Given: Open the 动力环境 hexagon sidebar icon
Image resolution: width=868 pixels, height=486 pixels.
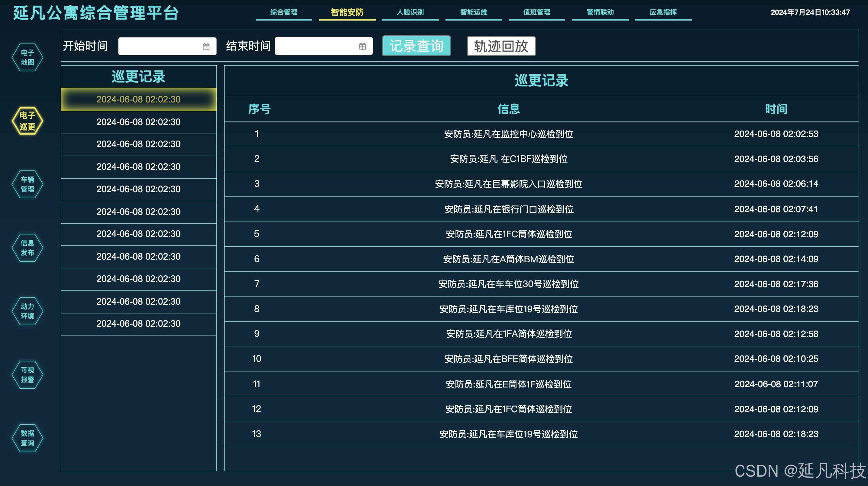Looking at the screenshot, I should pyautogui.click(x=27, y=311).
